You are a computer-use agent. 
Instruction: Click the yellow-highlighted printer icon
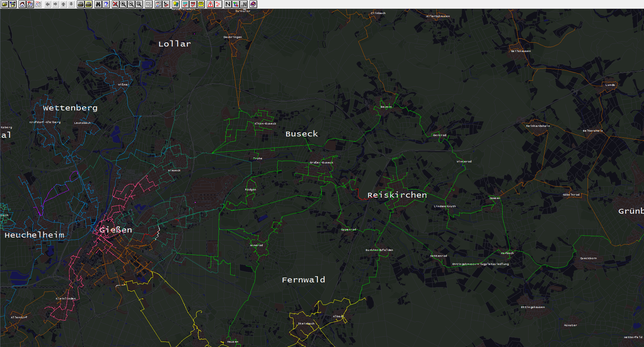coord(88,4)
